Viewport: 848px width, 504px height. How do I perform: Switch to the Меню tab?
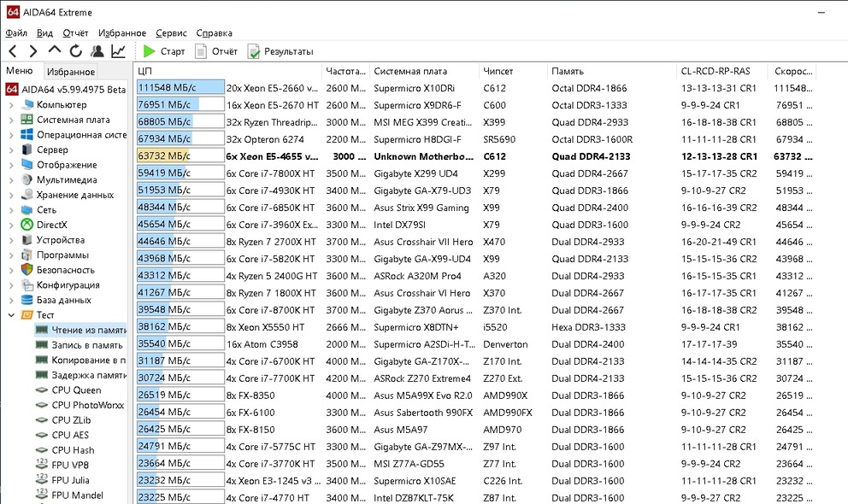20,71
